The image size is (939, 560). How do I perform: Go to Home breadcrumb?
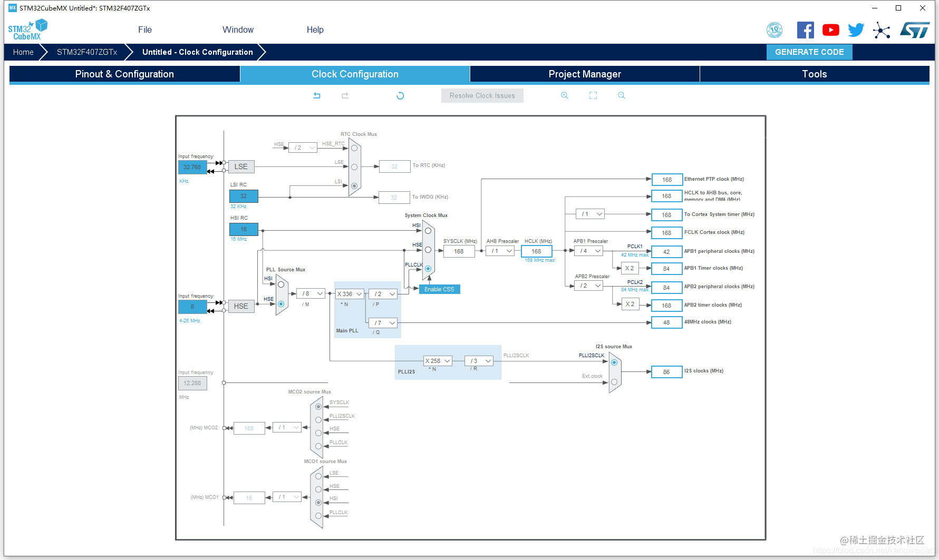(23, 52)
